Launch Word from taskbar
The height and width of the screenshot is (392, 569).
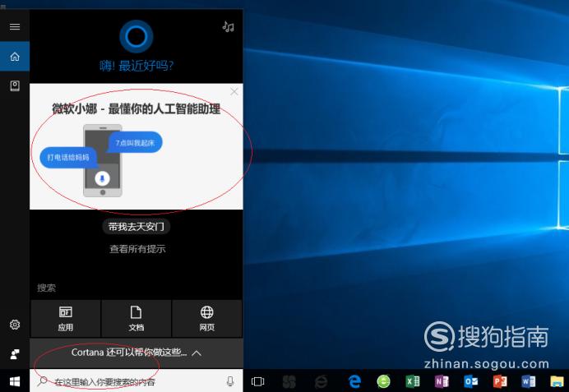[x=529, y=381]
